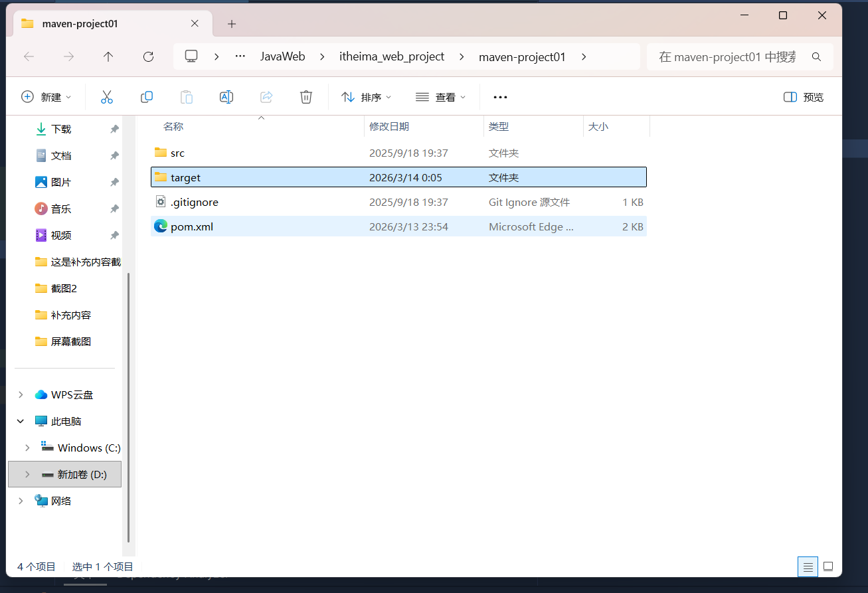Click chevron after JavaWeb in address bar

323,57
